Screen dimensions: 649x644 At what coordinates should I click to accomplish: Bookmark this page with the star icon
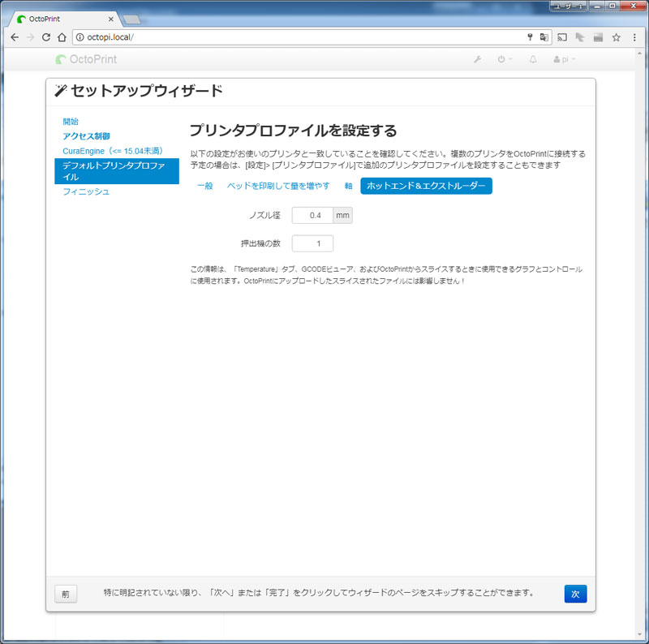617,37
